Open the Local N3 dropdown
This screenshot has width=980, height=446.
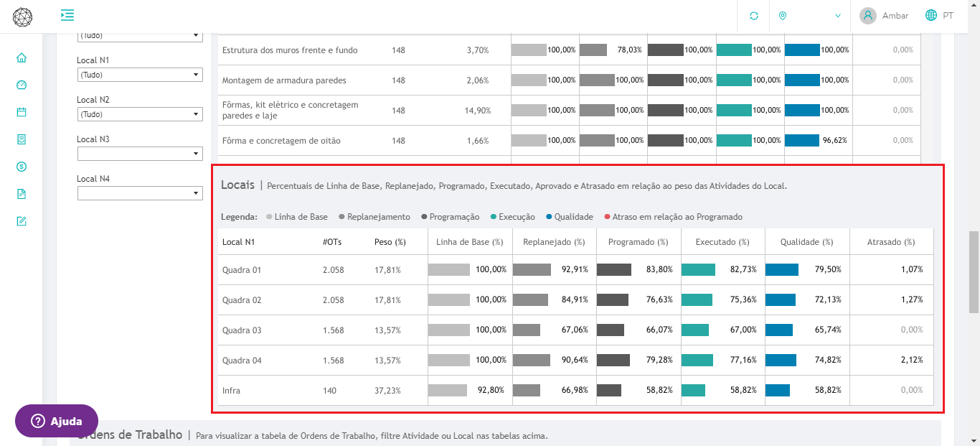tap(140, 154)
